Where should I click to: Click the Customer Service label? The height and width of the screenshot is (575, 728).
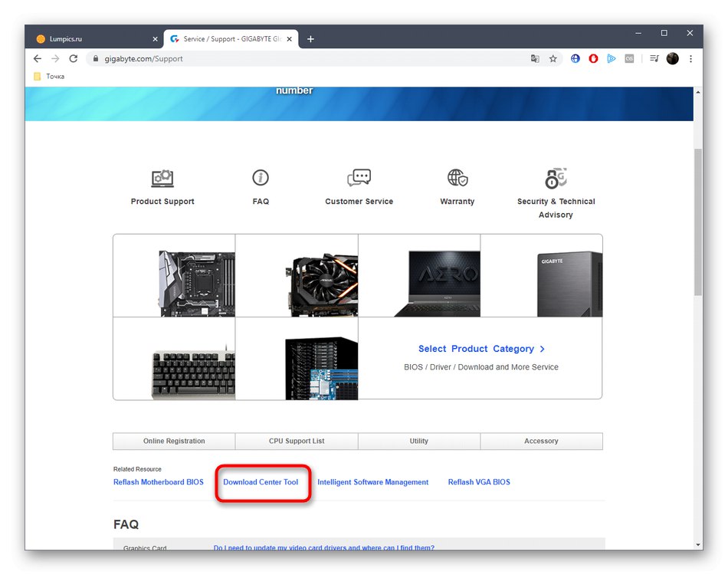[x=359, y=202]
